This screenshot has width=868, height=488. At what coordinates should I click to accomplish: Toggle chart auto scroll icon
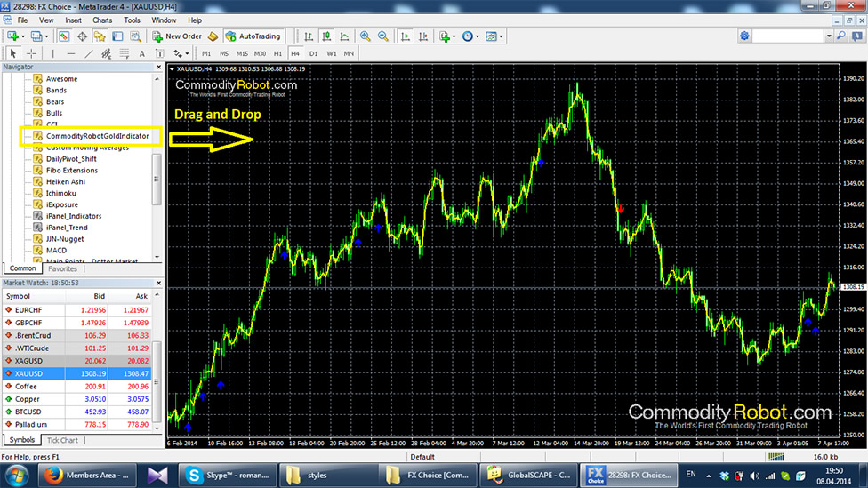[x=406, y=36]
